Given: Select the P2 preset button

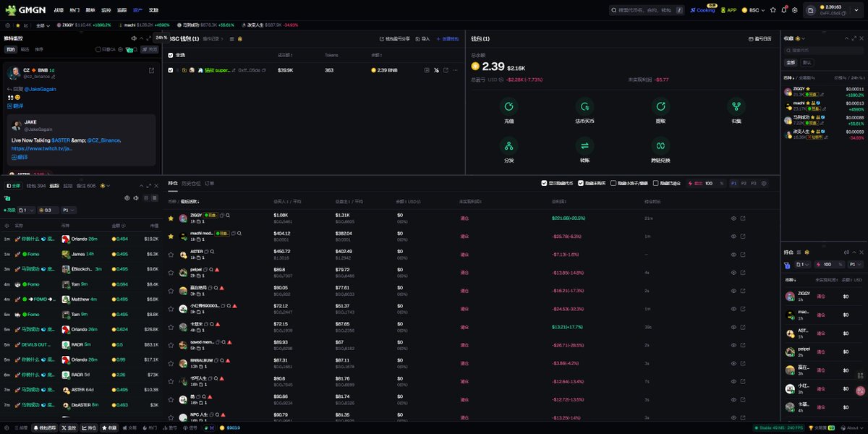Looking at the screenshot, I should coord(744,183).
